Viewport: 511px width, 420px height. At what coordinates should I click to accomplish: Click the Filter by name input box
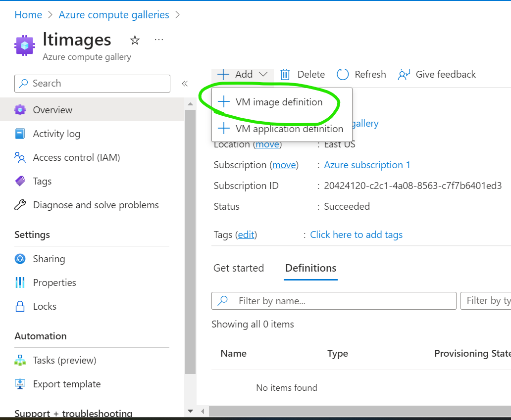pos(334,301)
